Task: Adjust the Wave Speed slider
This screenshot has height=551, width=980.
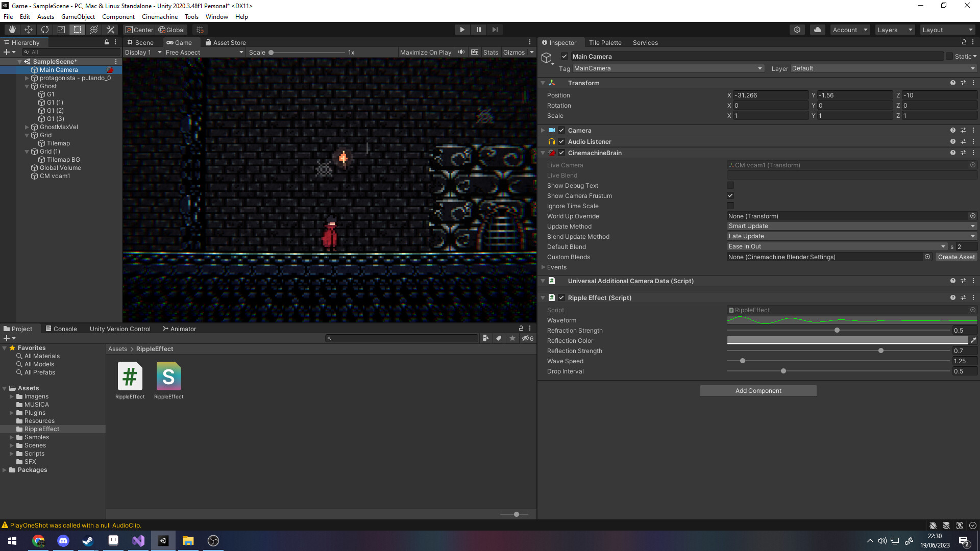Action: pos(742,361)
